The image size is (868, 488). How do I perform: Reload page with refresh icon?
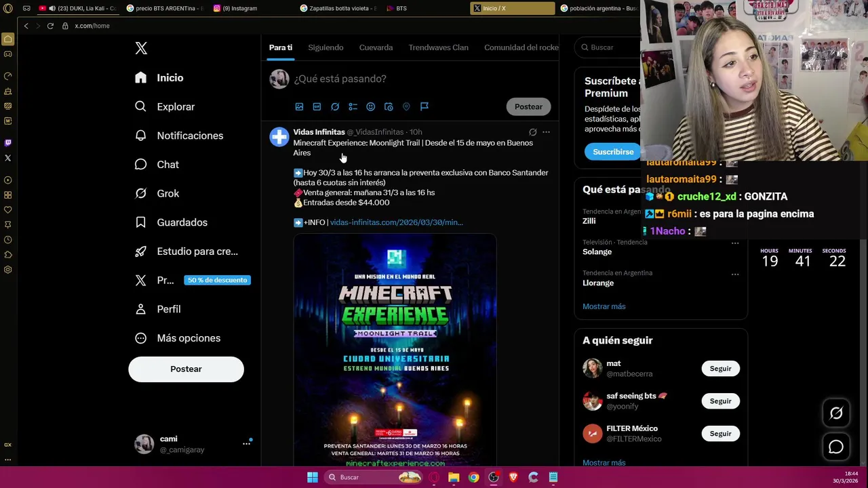[x=50, y=26]
